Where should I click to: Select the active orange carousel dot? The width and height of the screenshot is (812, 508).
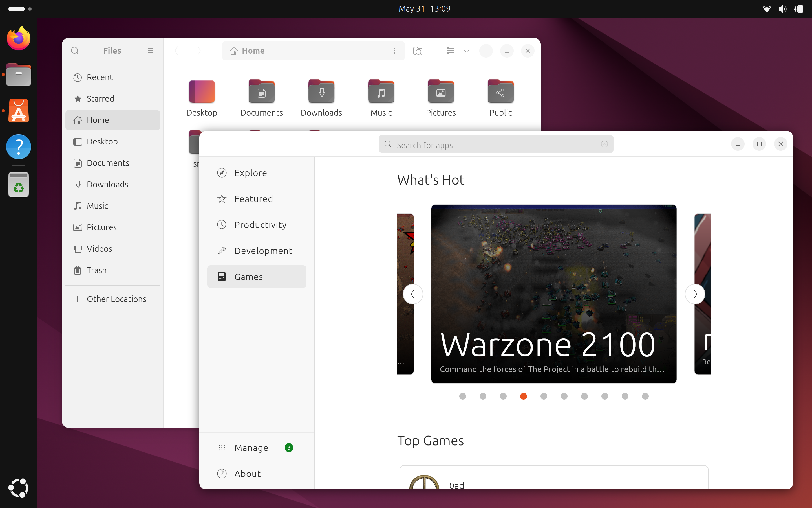click(524, 397)
